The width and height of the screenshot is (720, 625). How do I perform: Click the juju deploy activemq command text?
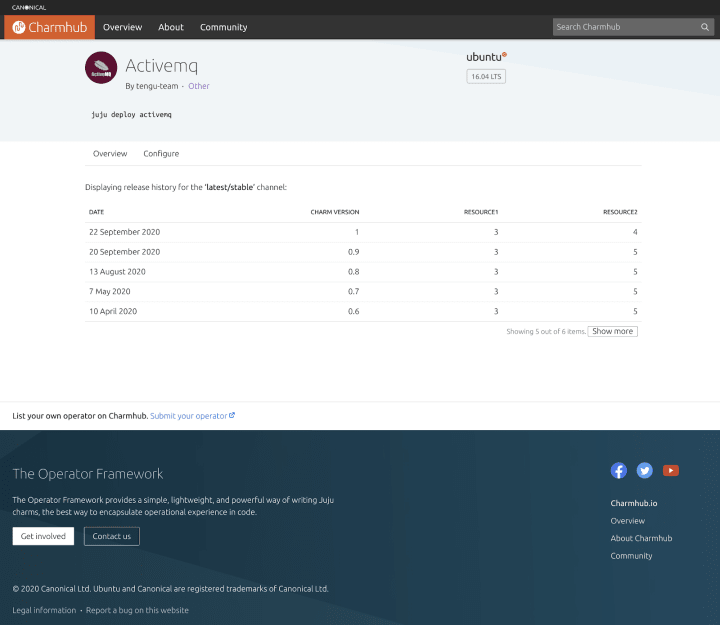(x=131, y=114)
